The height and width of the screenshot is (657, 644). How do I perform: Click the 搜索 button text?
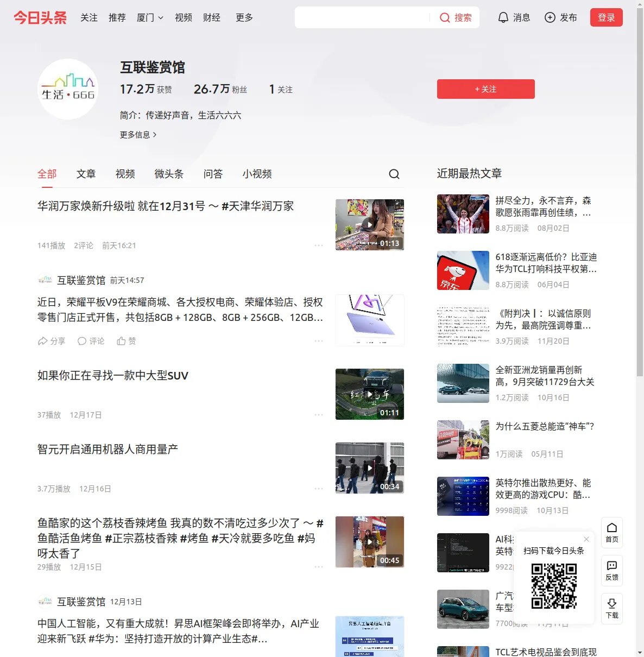pos(463,18)
